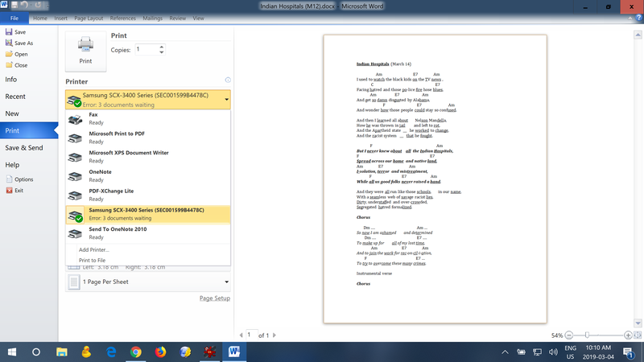Screen dimensions: 644x362
Task: Click the printer properties info icon
Action: pyautogui.click(x=228, y=80)
